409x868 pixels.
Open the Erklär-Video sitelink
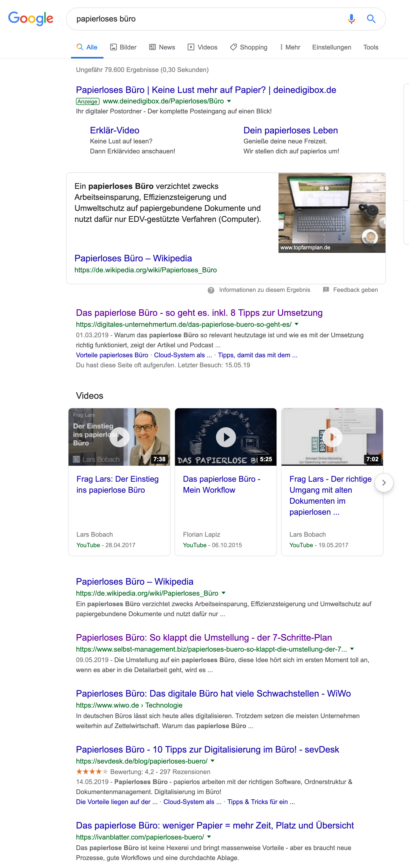point(115,130)
